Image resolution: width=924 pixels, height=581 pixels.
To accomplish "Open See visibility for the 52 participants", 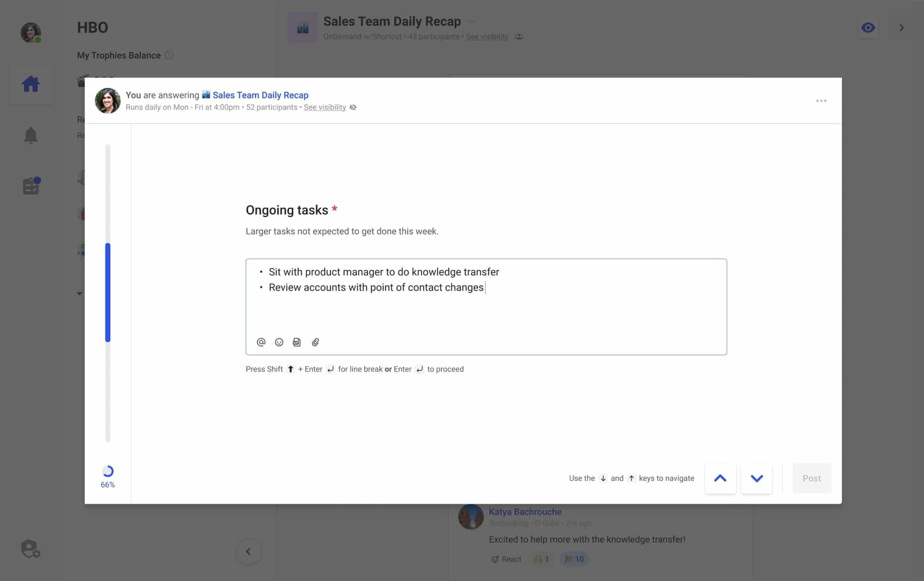I will 324,107.
